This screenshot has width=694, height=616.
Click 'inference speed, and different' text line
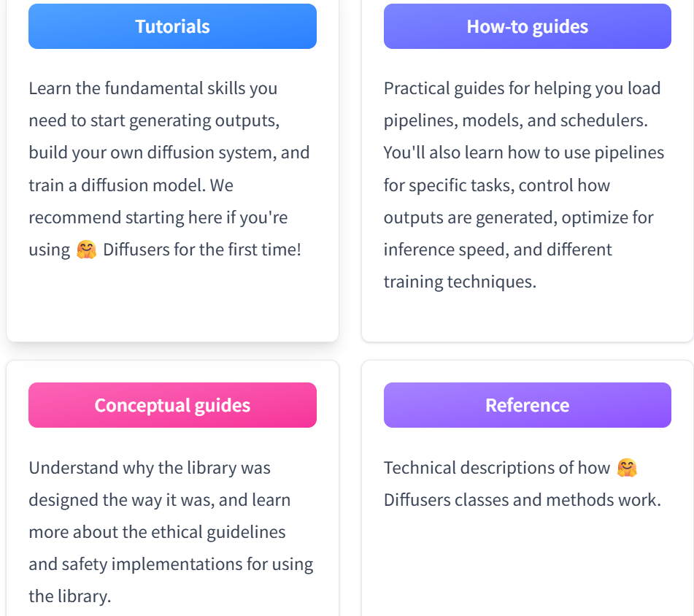pos(498,250)
